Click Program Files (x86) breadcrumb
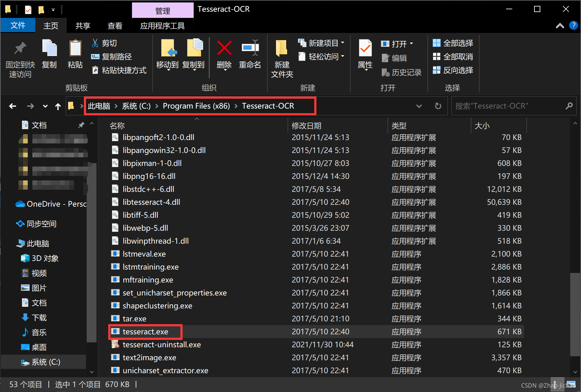Screen dimensions: 581x392 [196, 106]
